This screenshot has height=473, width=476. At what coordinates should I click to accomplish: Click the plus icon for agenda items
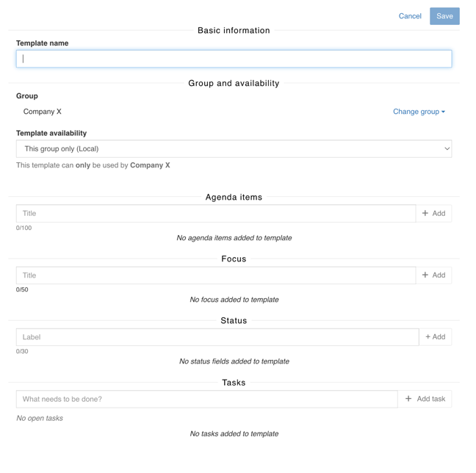(x=425, y=214)
